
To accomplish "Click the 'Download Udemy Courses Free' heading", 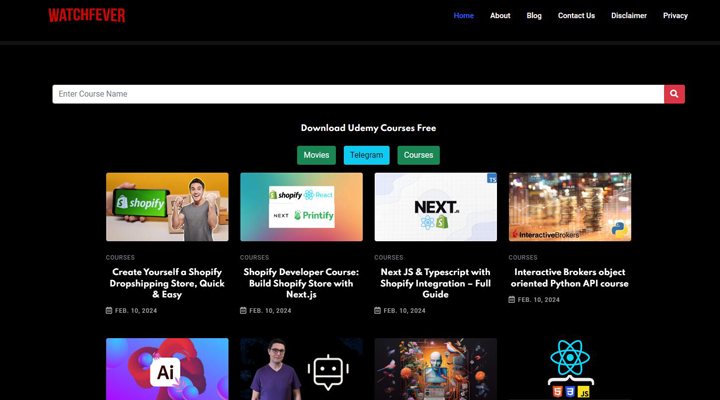I will tap(368, 128).
